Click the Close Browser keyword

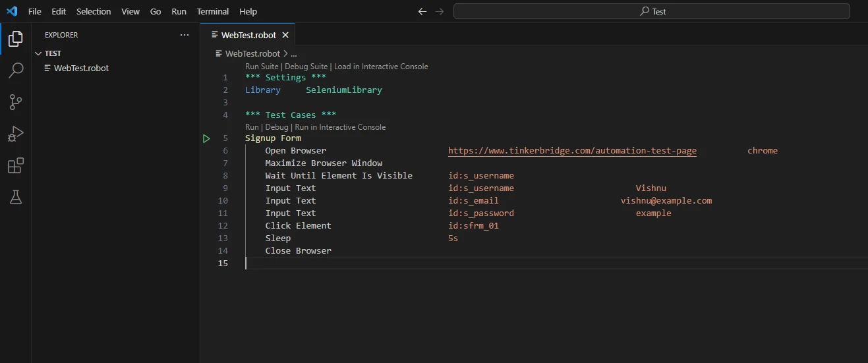pyautogui.click(x=299, y=251)
